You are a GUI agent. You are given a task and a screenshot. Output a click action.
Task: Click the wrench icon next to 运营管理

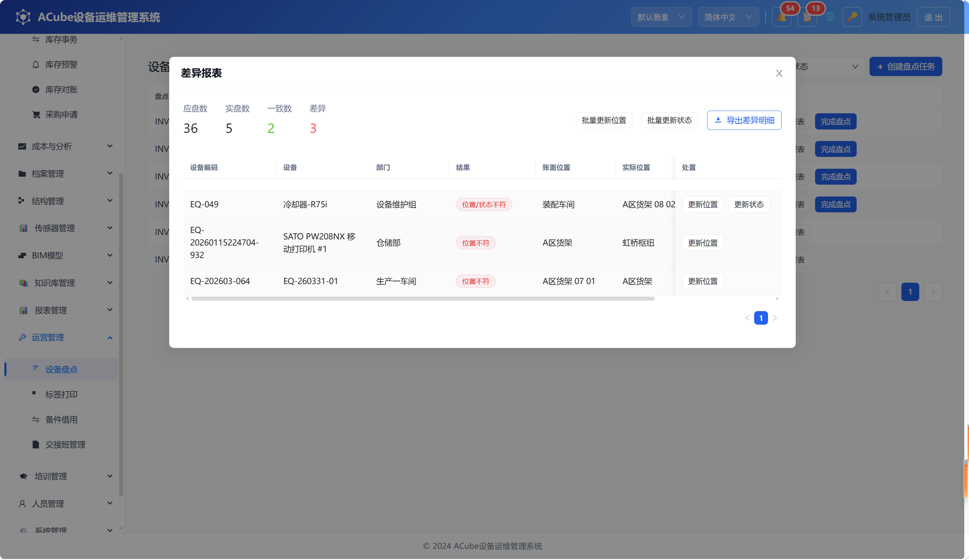point(22,337)
